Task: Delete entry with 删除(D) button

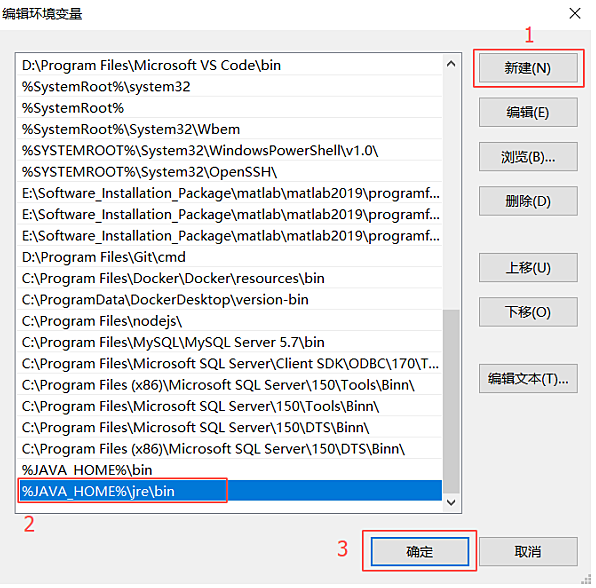Action: point(528,201)
